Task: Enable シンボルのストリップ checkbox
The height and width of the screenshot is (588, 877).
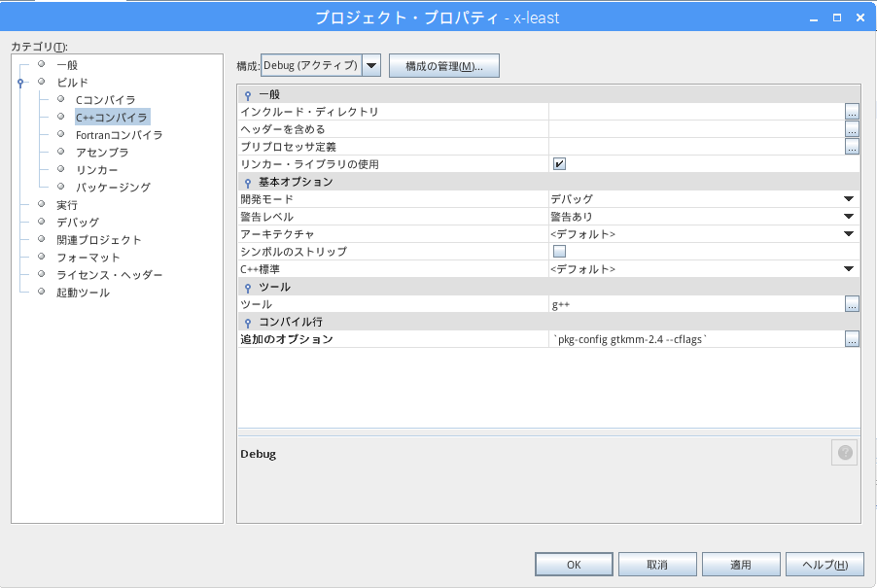Action: [559, 252]
